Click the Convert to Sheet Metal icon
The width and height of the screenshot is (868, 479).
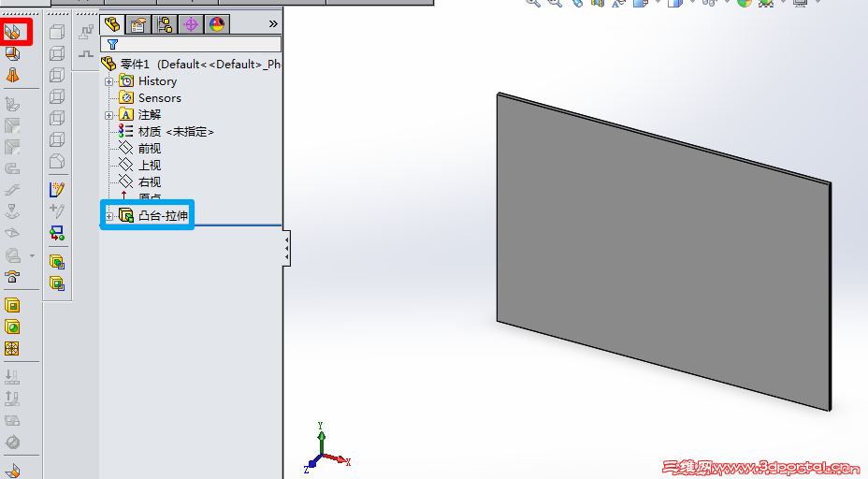tap(12, 53)
